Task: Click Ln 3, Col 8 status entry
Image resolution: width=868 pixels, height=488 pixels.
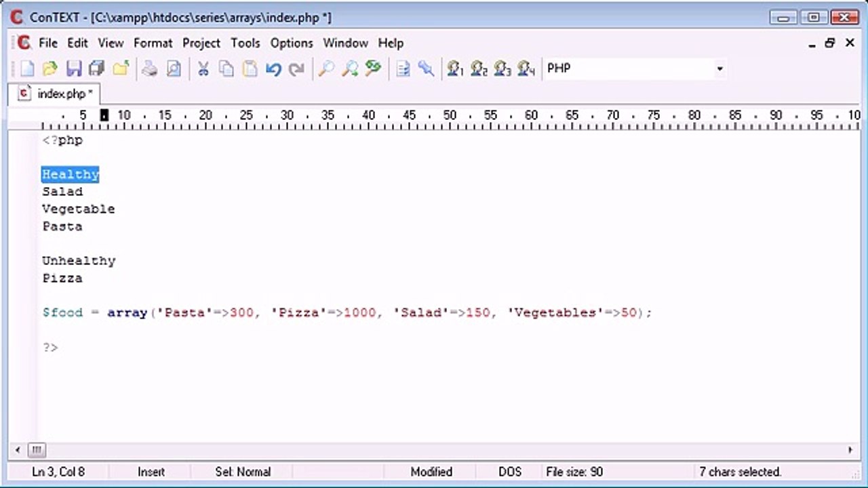Action: point(58,472)
